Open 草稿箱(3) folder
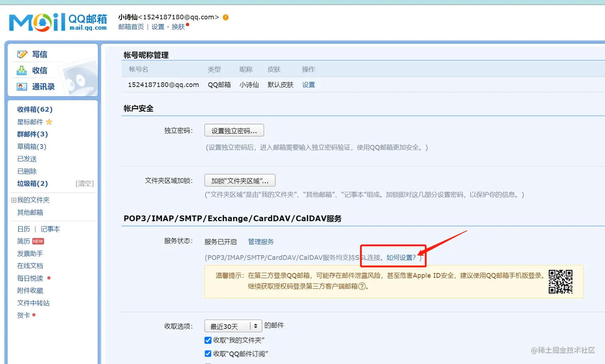This screenshot has width=605, height=364. (x=32, y=146)
